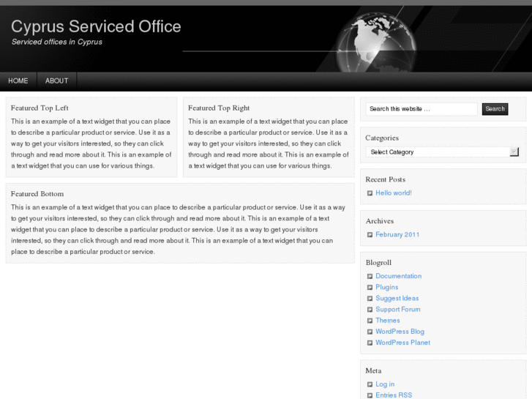Click the bullet icon beside Log in
Image resolution: width=532 pixels, height=399 pixels.
(370, 384)
